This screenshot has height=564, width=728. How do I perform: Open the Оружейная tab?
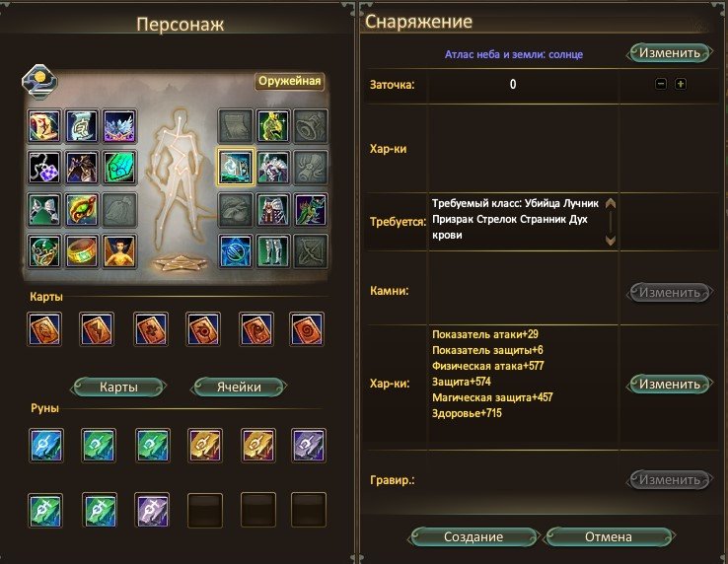[289, 81]
